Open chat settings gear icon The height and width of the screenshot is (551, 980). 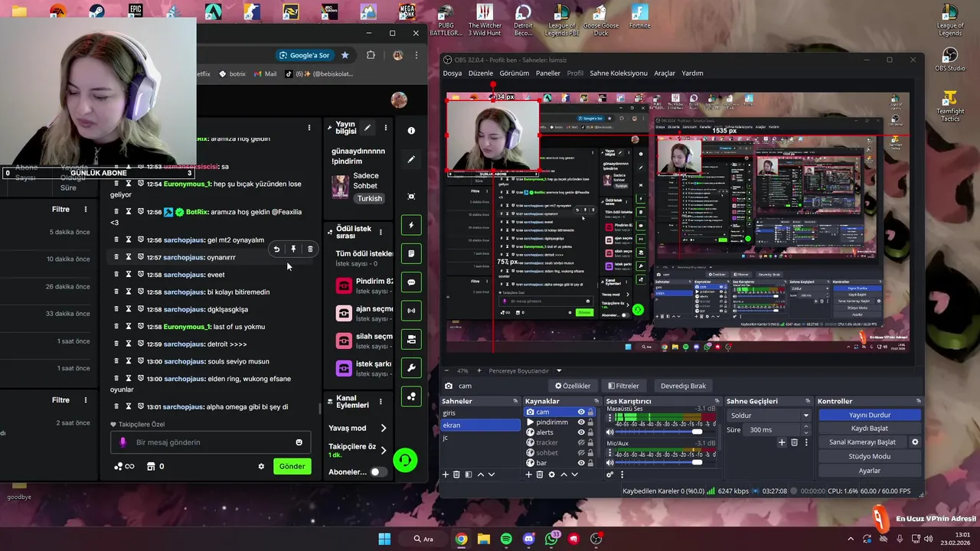pyautogui.click(x=261, y=466)
